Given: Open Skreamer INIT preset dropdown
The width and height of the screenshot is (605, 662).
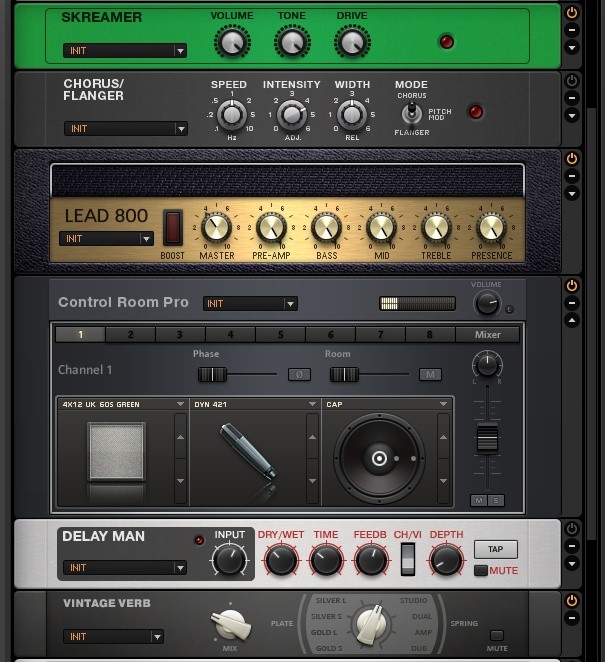Looking at the screenshot, I should (x=125, y=51).
